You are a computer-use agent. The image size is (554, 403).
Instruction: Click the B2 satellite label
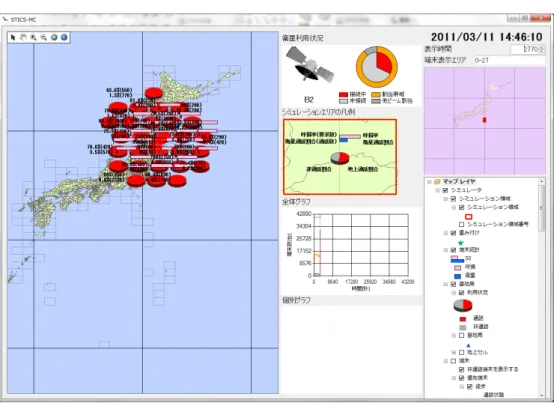pos(309,100)
